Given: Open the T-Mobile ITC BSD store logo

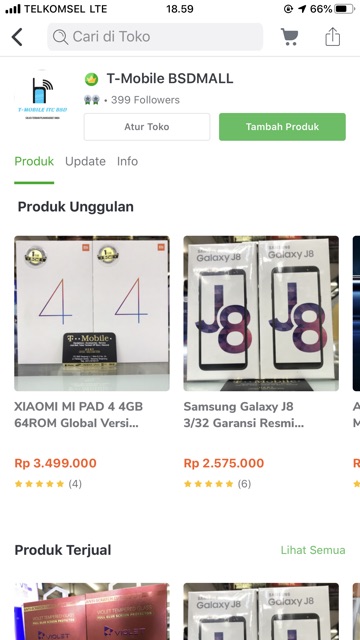Looking at the screenshot, I should [42, 96].
